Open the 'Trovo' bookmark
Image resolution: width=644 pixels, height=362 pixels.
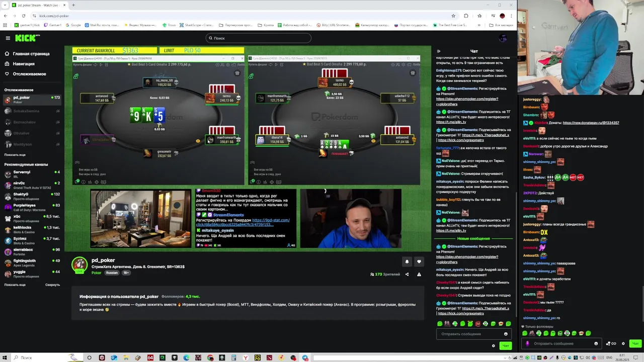point(169,25)
